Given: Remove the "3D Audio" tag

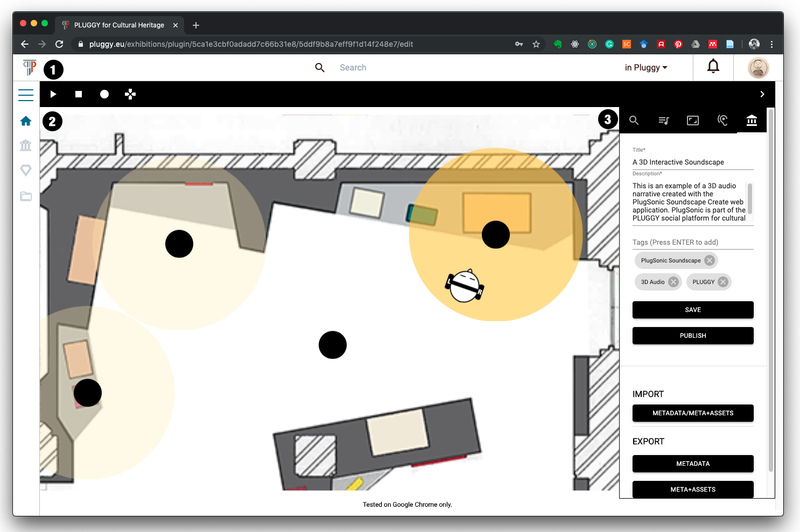Looking at the screenshot, I should [x=673, y=282].
